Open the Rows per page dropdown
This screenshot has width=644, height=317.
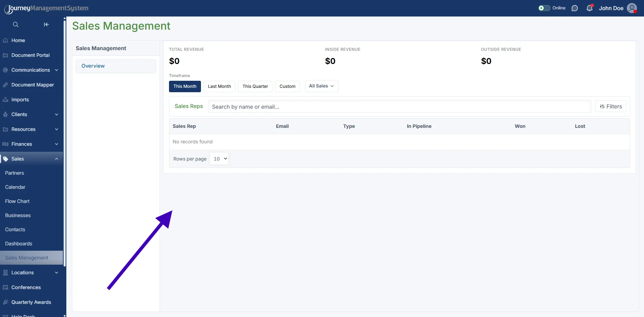(x=219, y=159)
